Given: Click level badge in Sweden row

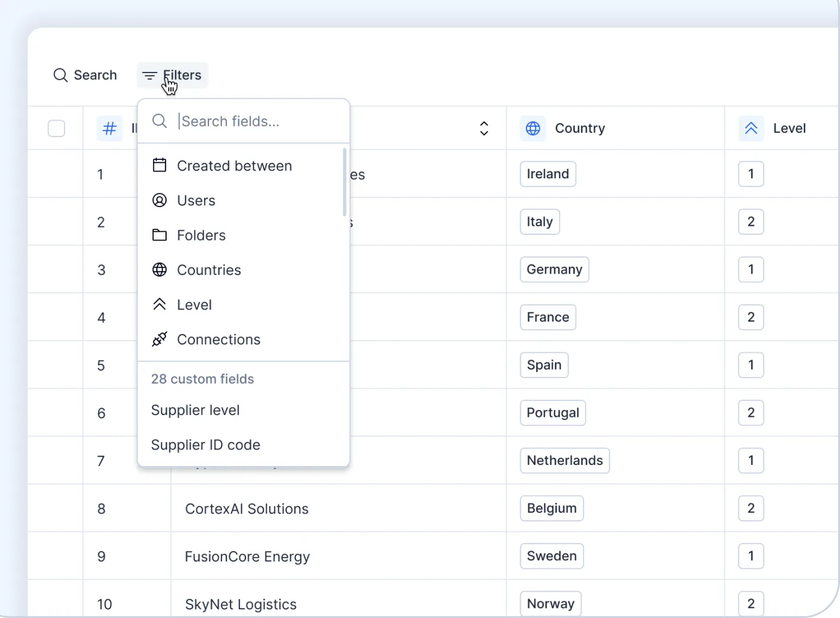Looking at the screenshot, I should click(x=751, y=556).
